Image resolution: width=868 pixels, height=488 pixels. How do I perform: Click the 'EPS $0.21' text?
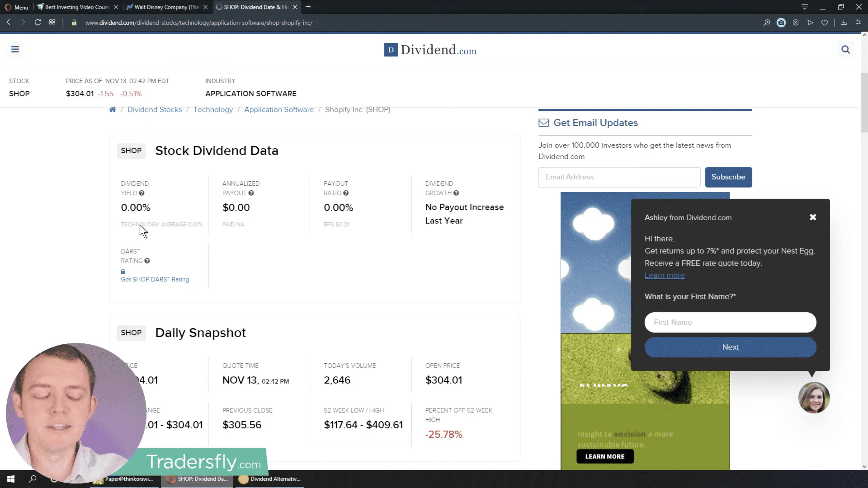pyautogui.click(x=336, y=225)
